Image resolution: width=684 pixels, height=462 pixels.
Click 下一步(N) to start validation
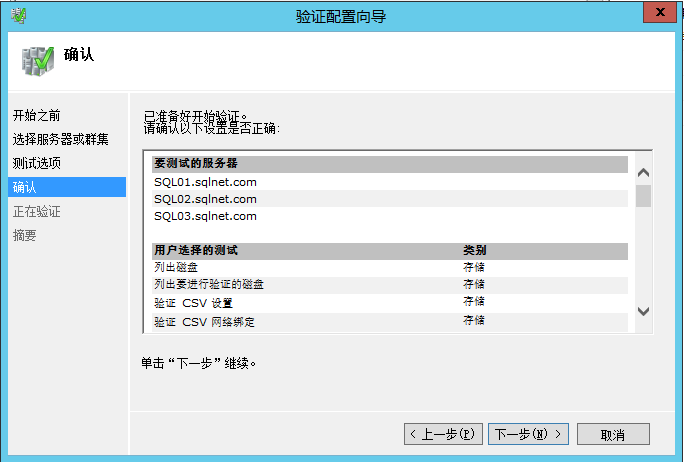[528, 434]
